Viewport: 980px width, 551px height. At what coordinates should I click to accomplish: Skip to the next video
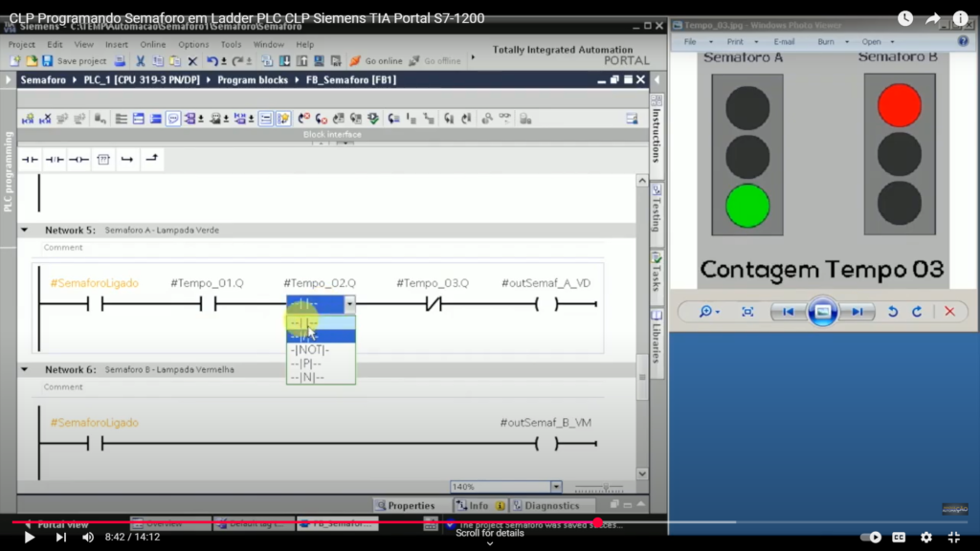click(60, 537)
